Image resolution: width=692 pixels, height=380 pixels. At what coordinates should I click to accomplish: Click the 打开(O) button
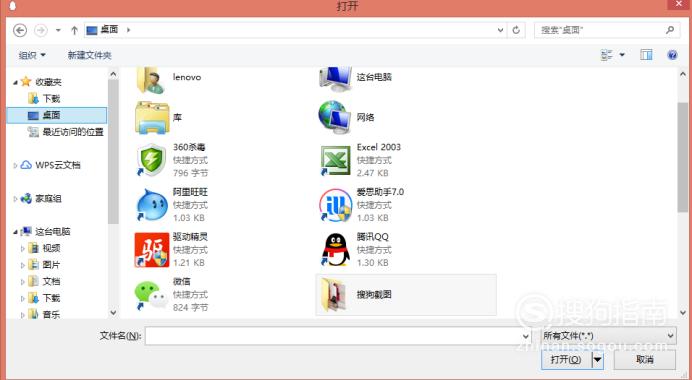[x=566, y=360]
